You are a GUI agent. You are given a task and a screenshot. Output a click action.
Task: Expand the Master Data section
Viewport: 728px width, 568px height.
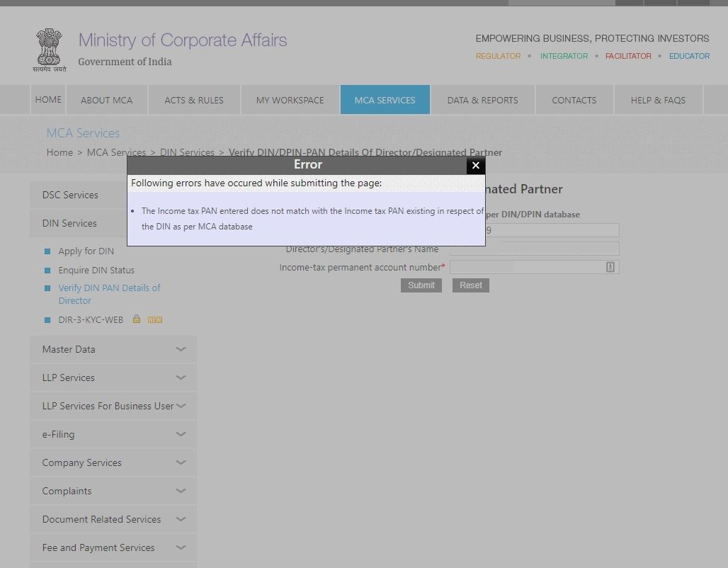click(181, 349)
